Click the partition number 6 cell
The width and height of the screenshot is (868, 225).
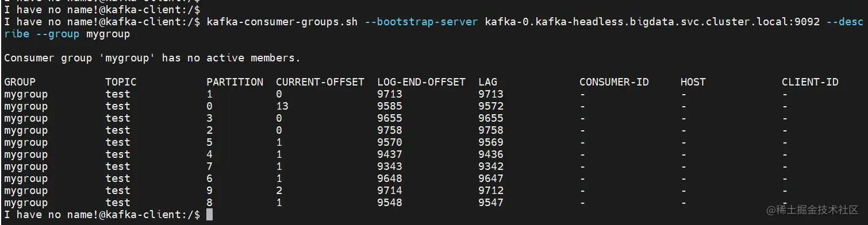coord(209,179)
